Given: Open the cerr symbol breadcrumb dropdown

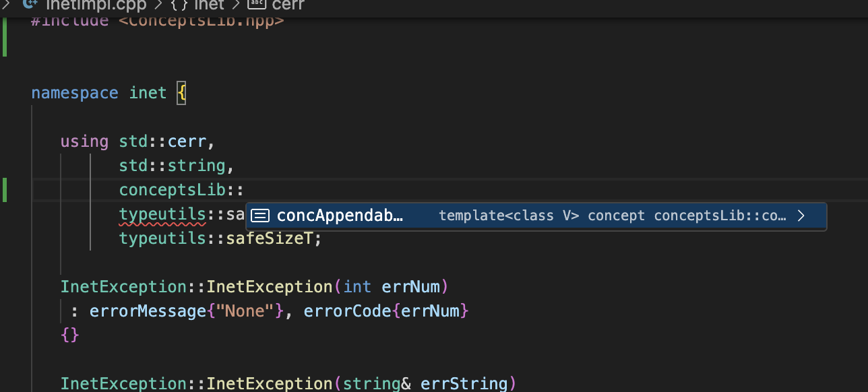Looking at the screenshot, I should click(288, 5).
